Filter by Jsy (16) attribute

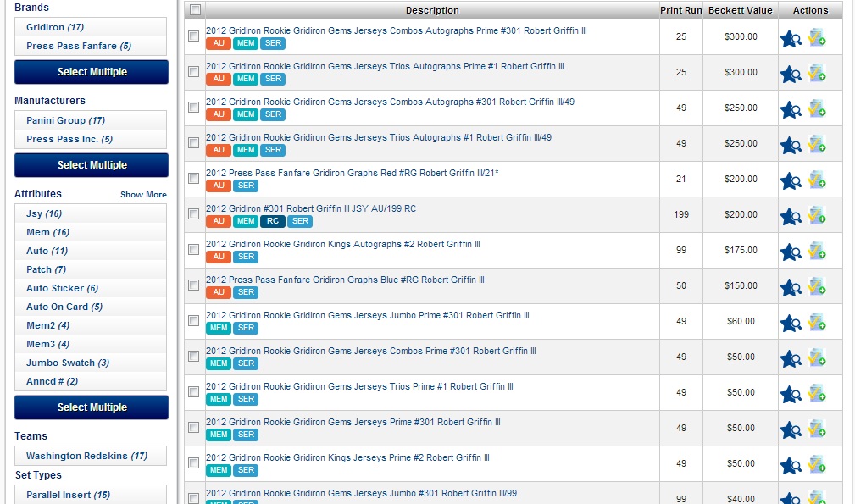pos(44,213)
